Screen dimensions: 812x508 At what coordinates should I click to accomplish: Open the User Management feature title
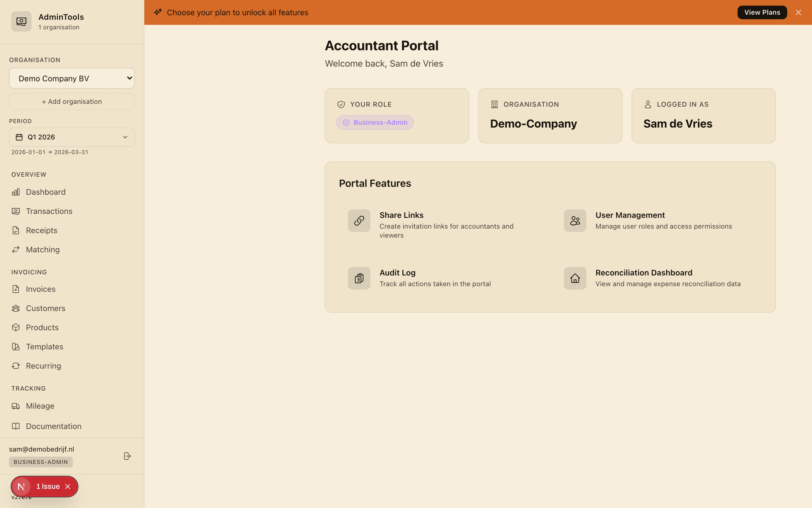(630, 215)
